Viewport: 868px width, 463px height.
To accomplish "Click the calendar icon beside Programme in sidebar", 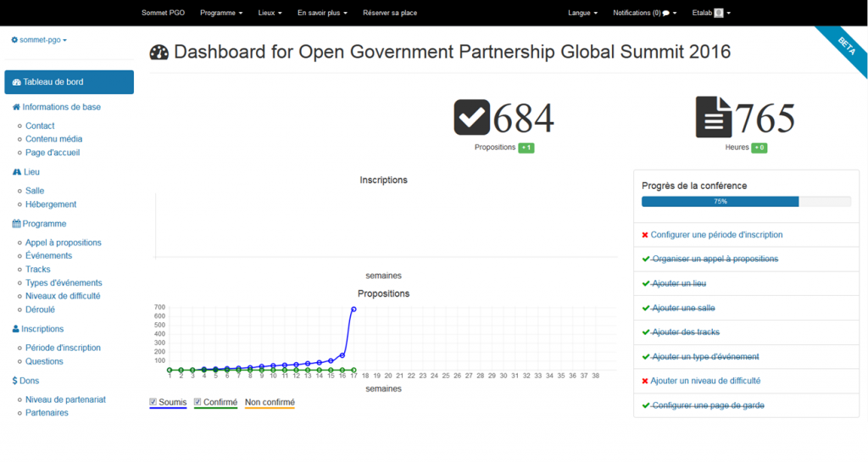I will 17,224.
